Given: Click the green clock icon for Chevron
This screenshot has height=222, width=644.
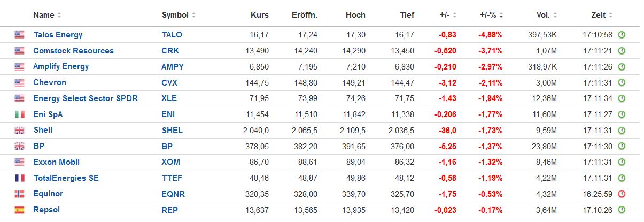Looking at the screenshot, I should [622, 82].
